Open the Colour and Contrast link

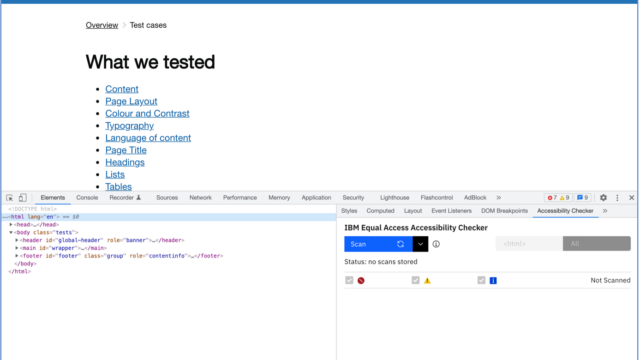pos(147,113)
